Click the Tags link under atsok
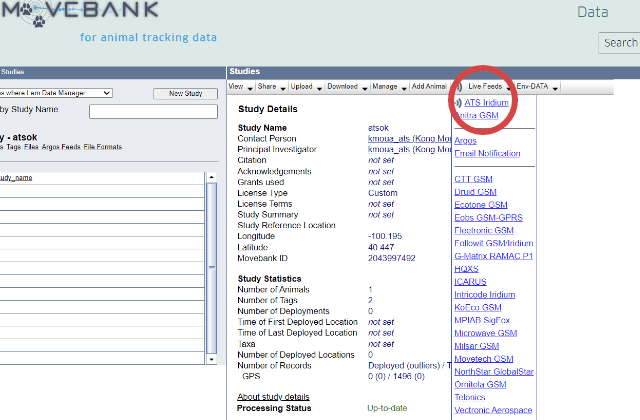640x420 pixels. tap(13, 147)
